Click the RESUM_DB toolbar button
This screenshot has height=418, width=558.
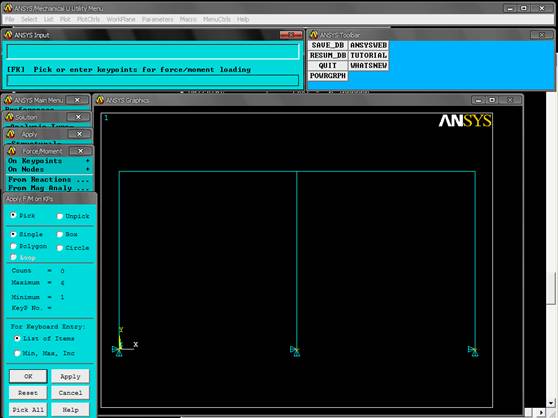[x=328, y=55]
